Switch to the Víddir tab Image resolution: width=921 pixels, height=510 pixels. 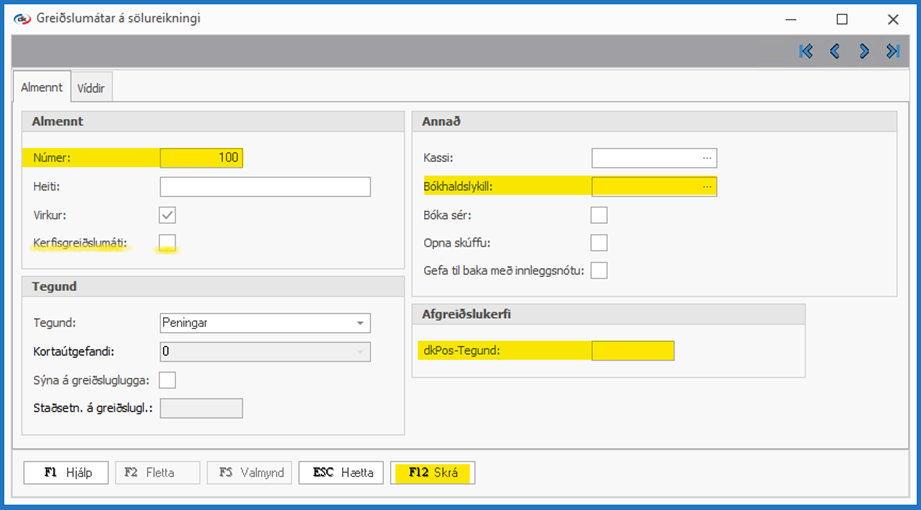coord(97,88)
